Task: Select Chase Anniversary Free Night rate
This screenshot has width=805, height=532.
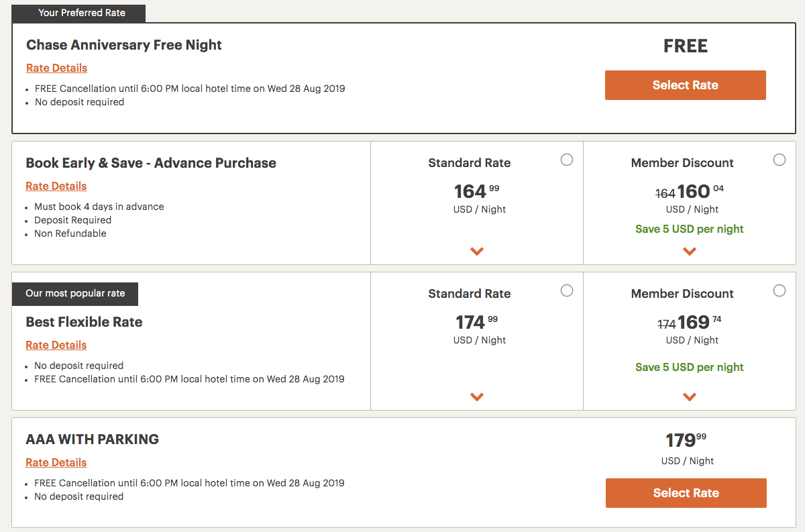Action: pyautogui.click(x=685, y=85)
